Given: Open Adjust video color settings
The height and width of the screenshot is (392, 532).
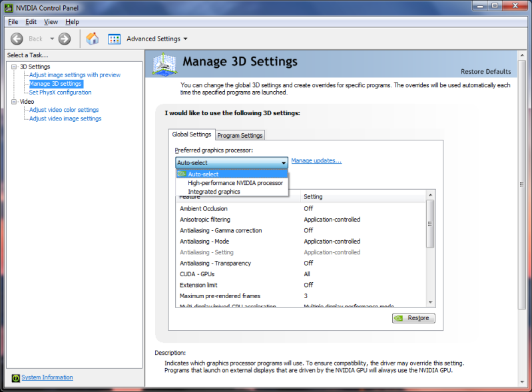Looking at the screenshot, I should [64, 110].
